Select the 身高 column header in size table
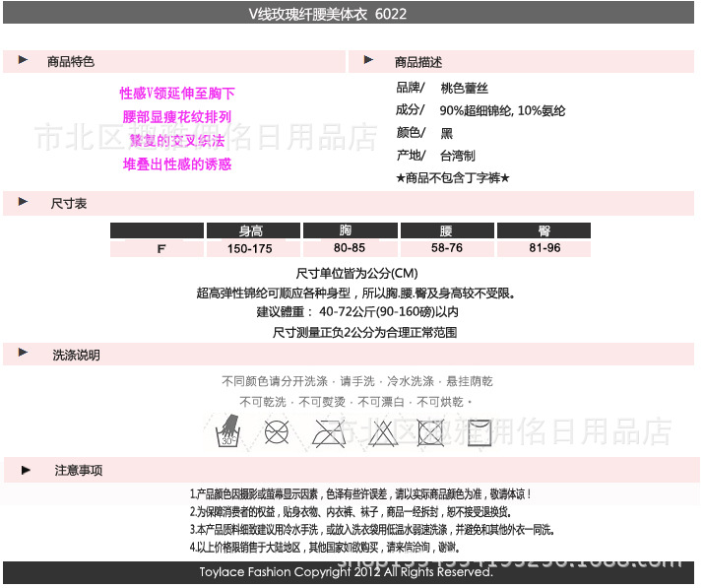Screen dimensions: 704x588 point(251,231)
